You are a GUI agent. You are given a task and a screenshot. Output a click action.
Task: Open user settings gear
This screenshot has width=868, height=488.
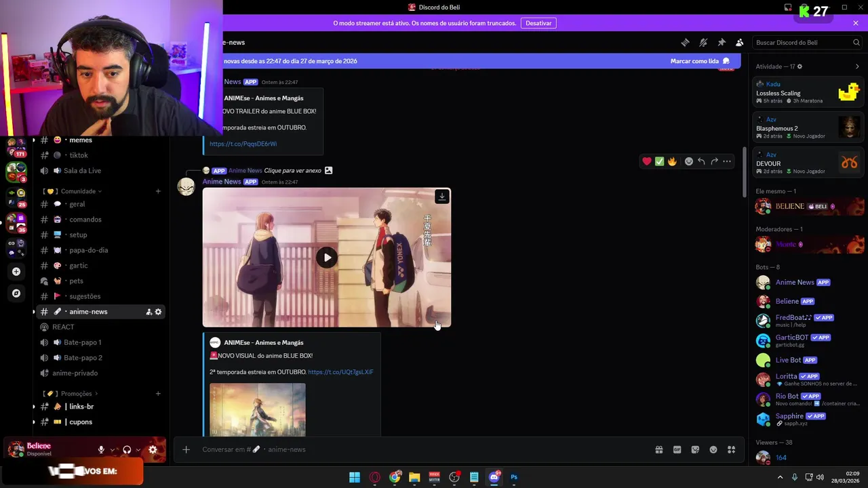pos(153,449)
